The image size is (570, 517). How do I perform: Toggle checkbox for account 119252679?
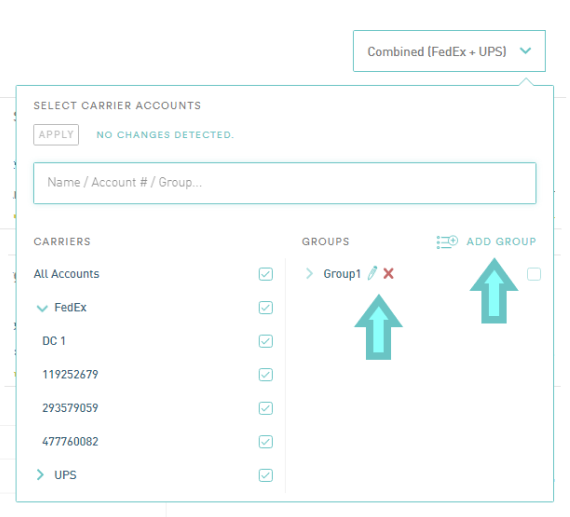(266, 374)
